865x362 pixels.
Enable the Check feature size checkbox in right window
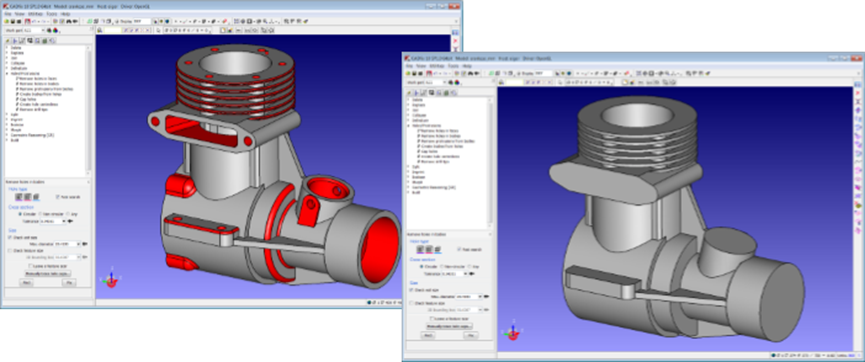411,303
